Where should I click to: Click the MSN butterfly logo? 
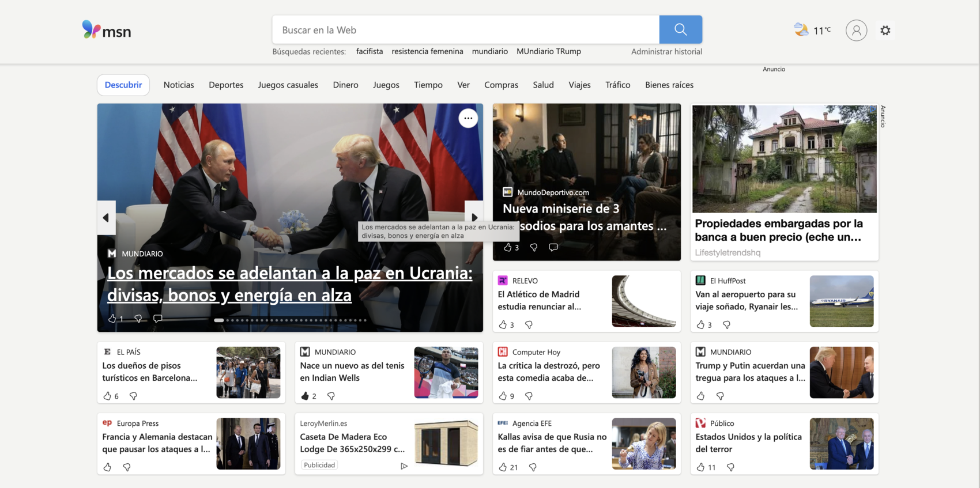click(107, 30)
